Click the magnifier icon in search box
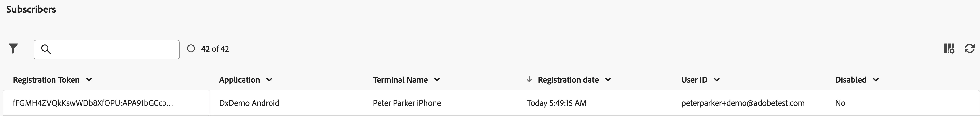This screenshot has width=980, height=116. pyautogui.click(x=46, y=49)
